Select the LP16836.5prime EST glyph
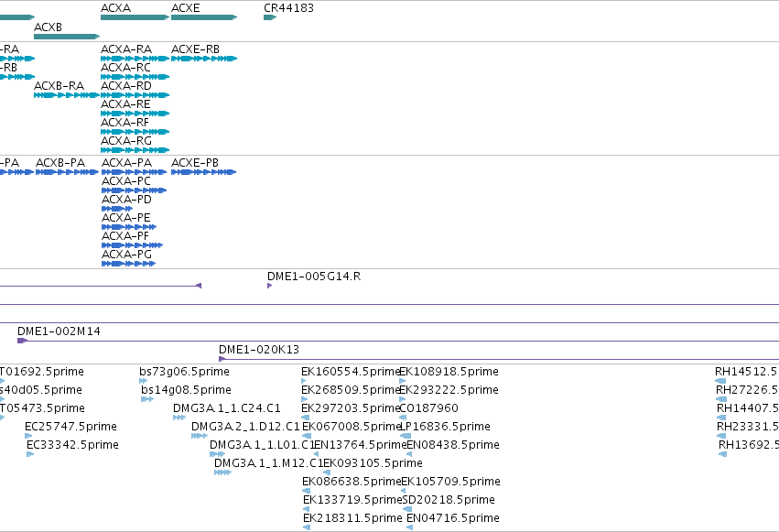This screenshot has height=532, width=779. pos(406,436)
